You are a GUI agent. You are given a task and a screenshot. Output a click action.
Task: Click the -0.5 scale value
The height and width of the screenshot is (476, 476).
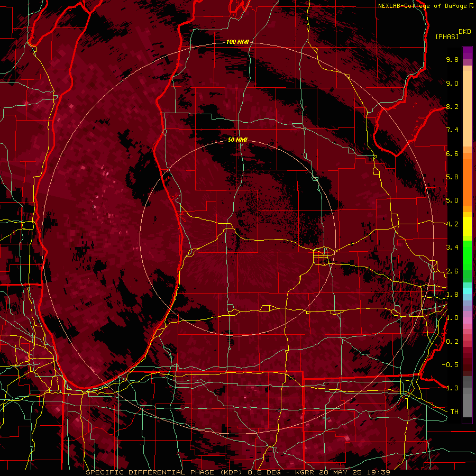pyautogui.click(x=450, y=365)
